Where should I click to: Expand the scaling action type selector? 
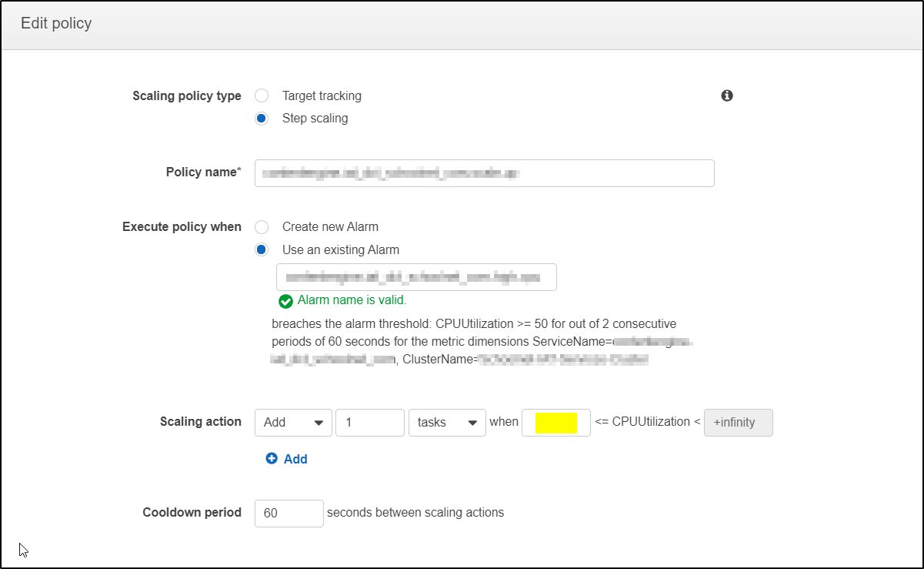293,422
